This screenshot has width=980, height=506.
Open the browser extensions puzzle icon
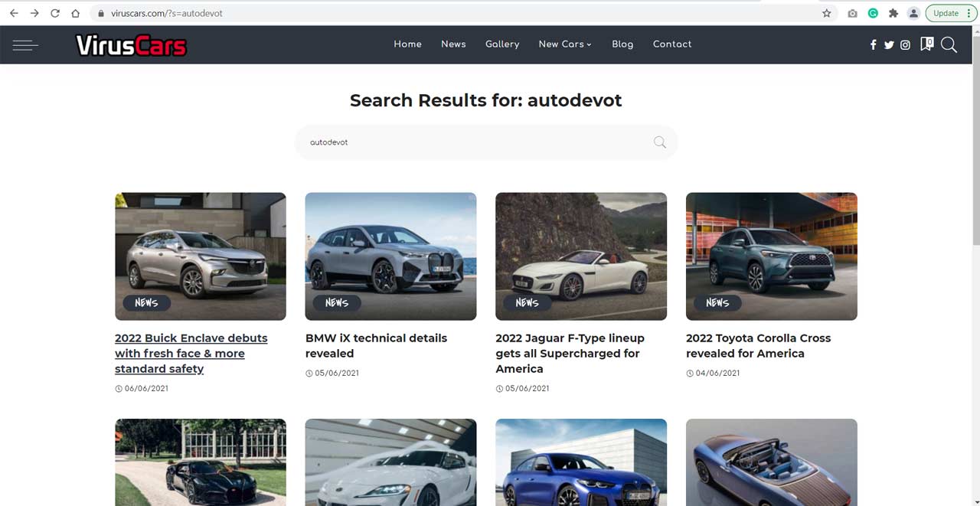pyautogui.click(x=893, y=13)
